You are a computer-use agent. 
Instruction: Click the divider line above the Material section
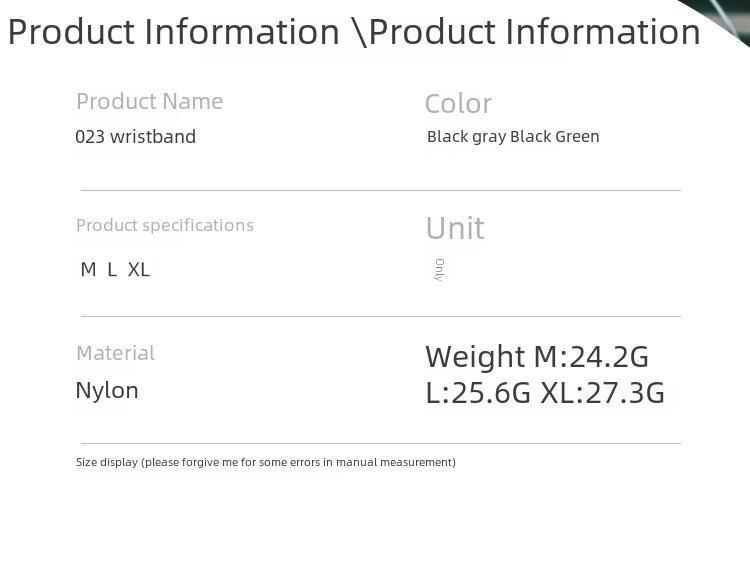(x=380, y=316)
